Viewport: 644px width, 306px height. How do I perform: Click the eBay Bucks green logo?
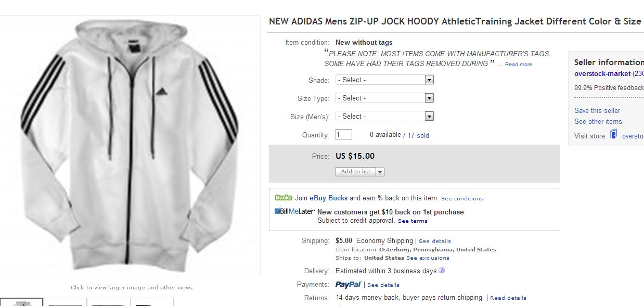[284, 198]
